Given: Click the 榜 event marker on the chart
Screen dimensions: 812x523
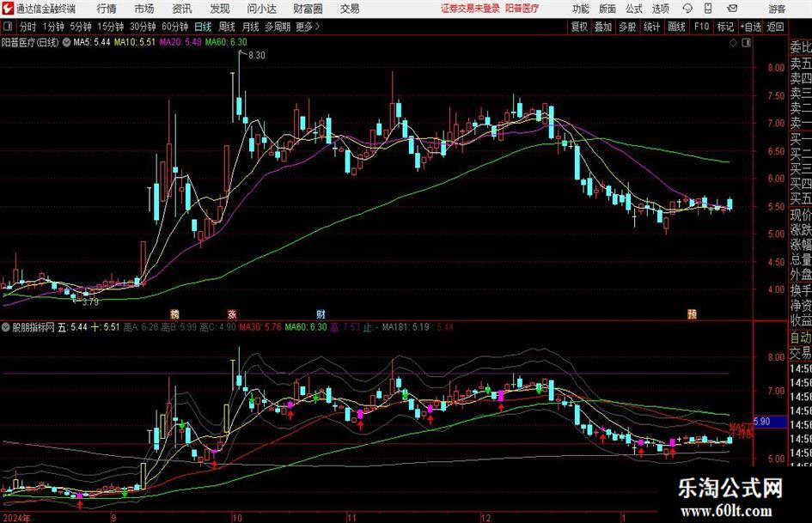Looking at the screenshot, I should [174, 313].
